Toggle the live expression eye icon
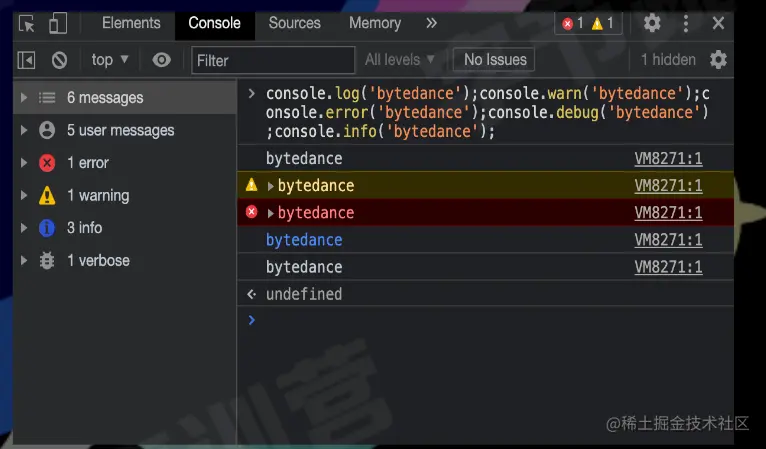The image size is (766, 449). [x=161, y=60]
